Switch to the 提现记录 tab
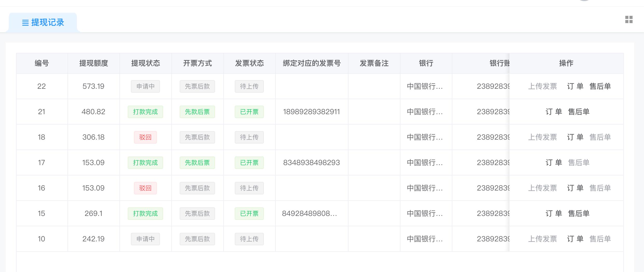Viewport: 644px width, 272px height. coord(43,23)
